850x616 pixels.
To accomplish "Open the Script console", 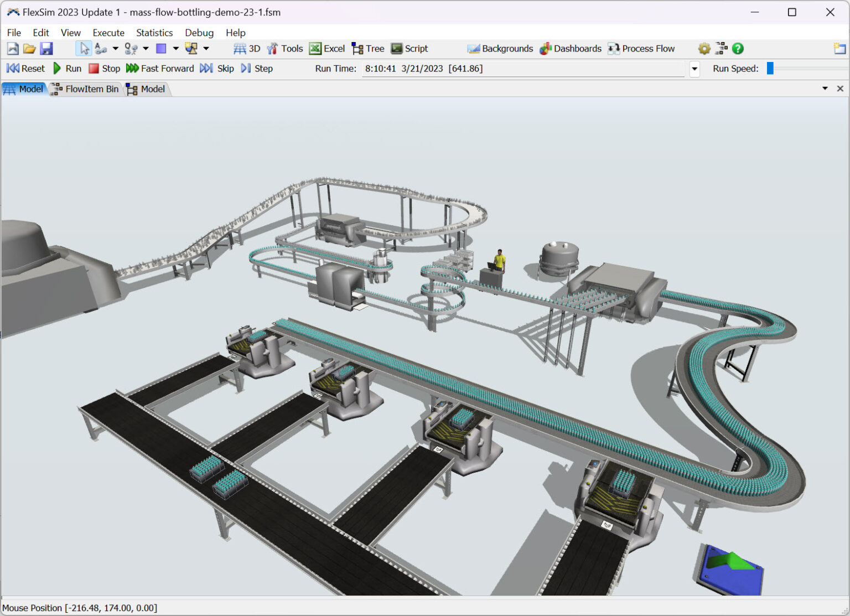I will [409, 48].
